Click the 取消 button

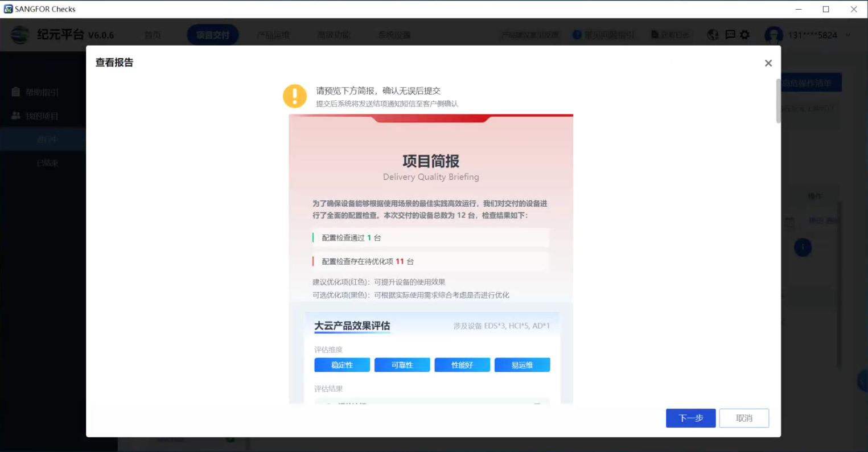(743, 418)
